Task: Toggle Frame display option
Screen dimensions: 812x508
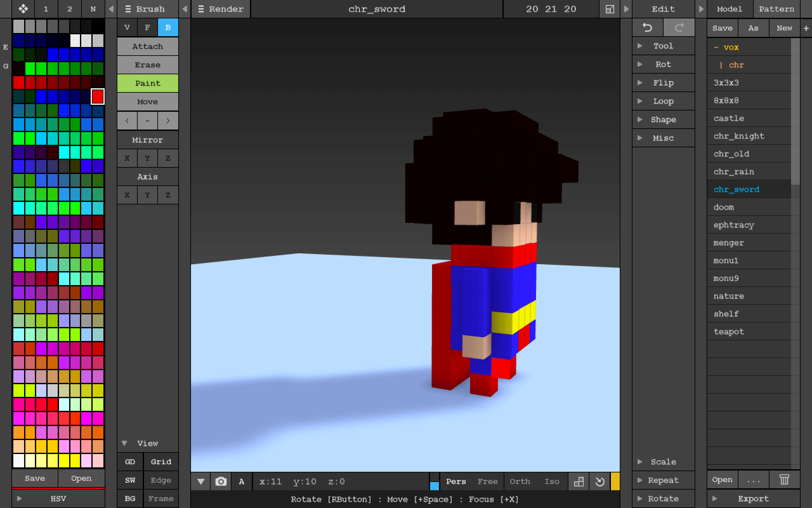Action: pyautogui.click(x=161, y=499)
